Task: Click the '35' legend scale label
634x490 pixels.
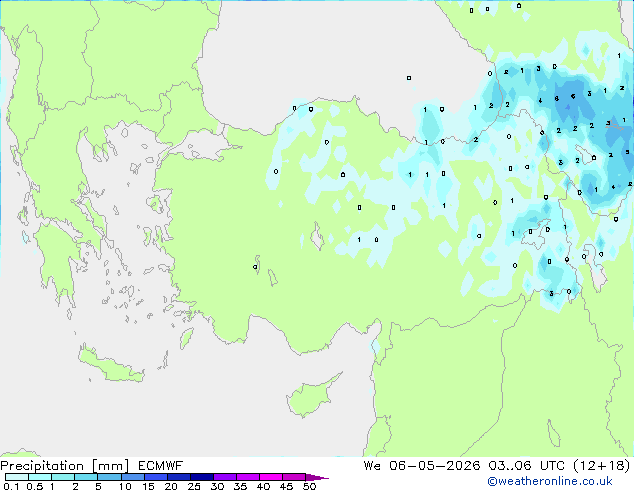Action: click(240, 486)
